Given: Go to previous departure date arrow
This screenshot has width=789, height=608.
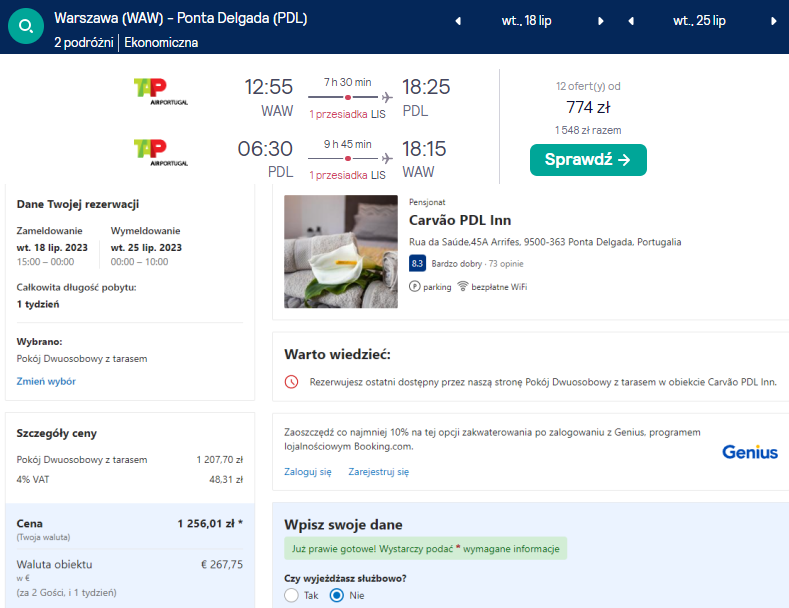Looking at the screenshot, I should [458, 21].
